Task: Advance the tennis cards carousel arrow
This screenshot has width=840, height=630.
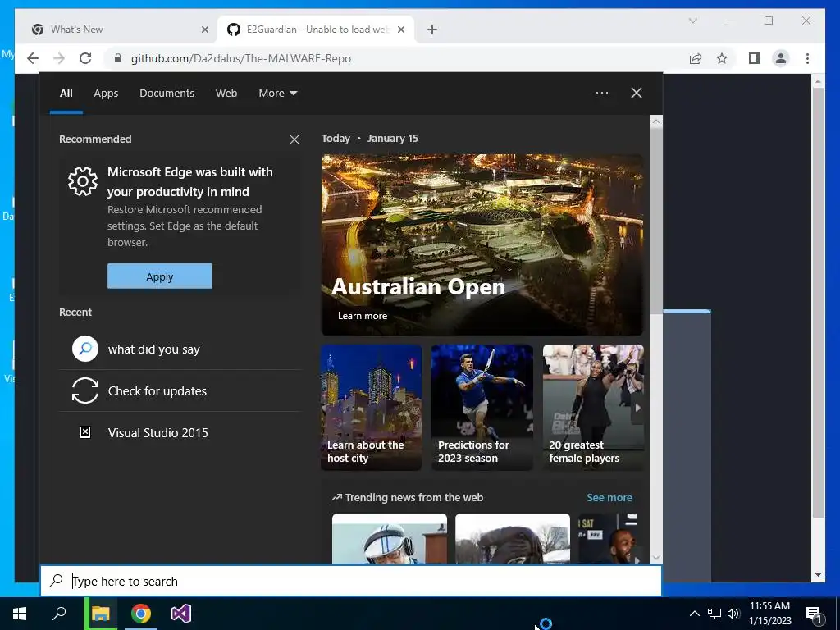Action: [x=637, y=408]
